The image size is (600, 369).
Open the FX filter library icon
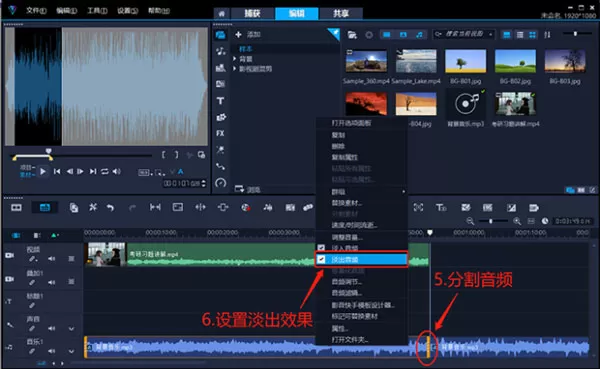tap(220, 133)
